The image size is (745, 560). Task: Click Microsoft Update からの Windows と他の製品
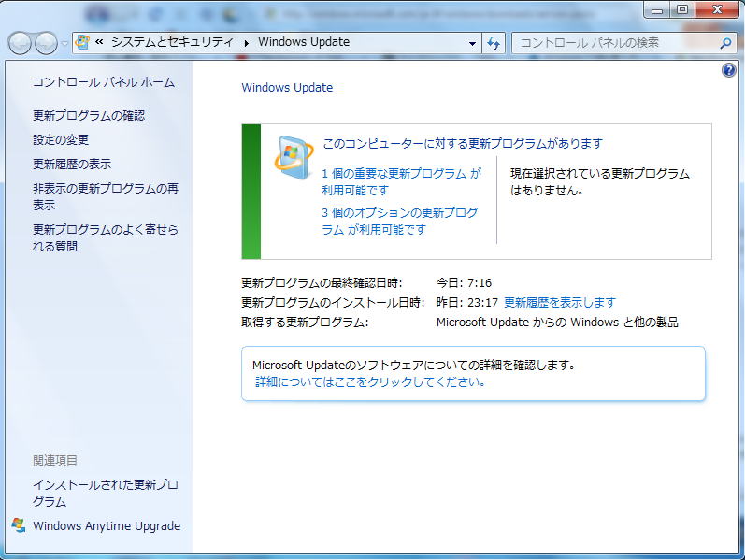[557, 323]
